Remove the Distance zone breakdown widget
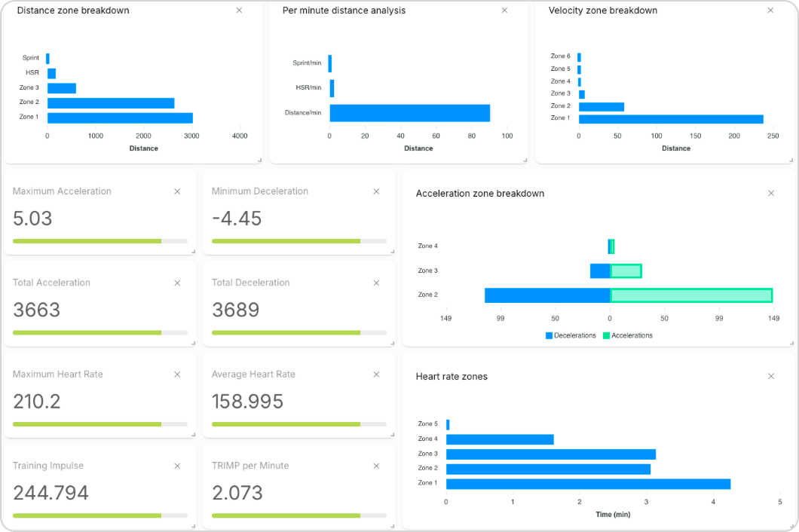Image resolution: width=799 pixels, height=532 pixels. 239,11
